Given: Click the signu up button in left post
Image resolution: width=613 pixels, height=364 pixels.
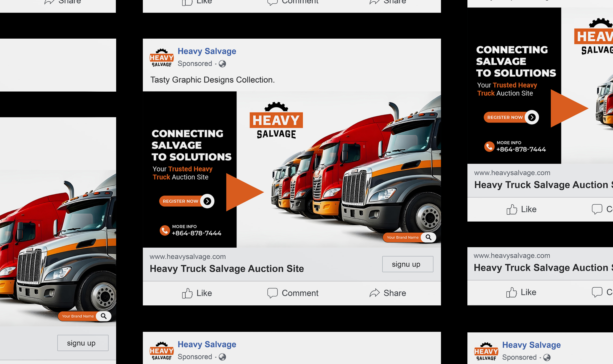Looking at the screenshot, I should 83,343.
